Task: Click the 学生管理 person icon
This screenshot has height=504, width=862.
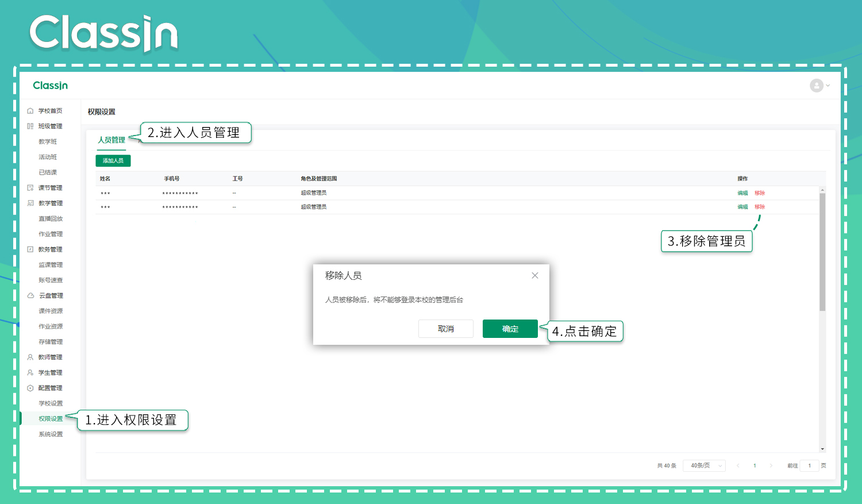Action: click(x=30, y=372)
